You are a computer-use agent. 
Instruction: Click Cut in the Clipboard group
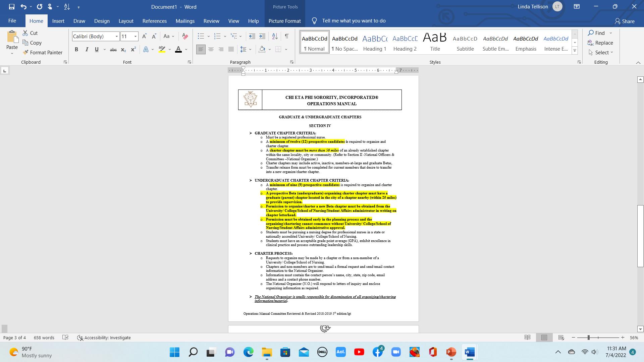coord(30,33)
